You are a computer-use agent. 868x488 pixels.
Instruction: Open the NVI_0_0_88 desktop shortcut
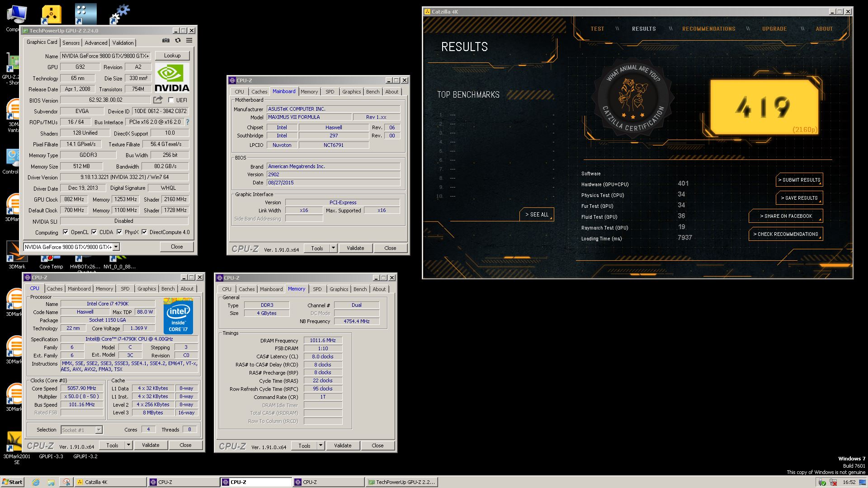(119, 262)
